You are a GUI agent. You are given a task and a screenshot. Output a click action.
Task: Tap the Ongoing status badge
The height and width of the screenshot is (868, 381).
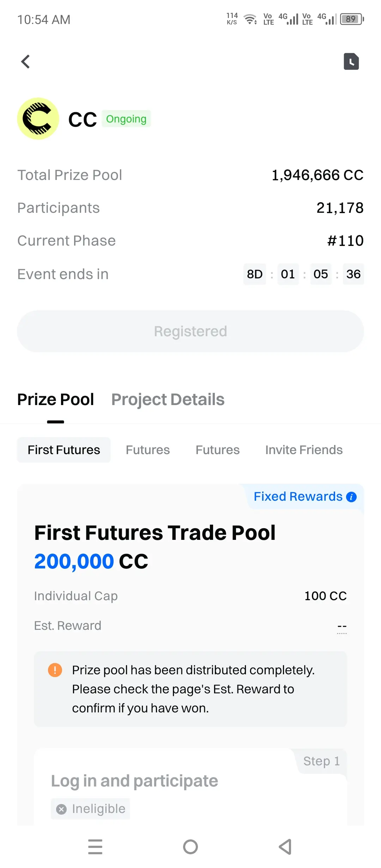pyautogui.click(x=126, y=119)
